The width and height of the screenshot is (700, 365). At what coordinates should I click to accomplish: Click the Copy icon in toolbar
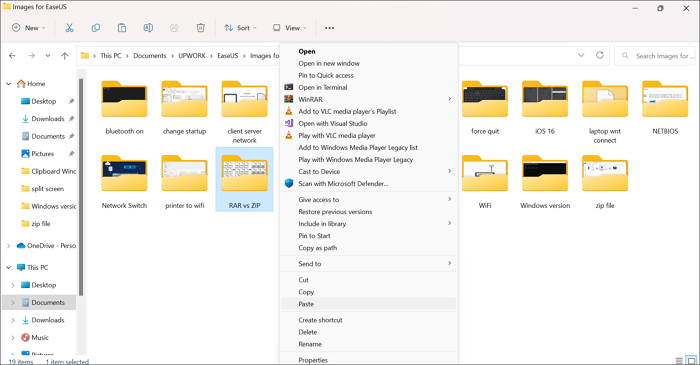coord(96,28)
